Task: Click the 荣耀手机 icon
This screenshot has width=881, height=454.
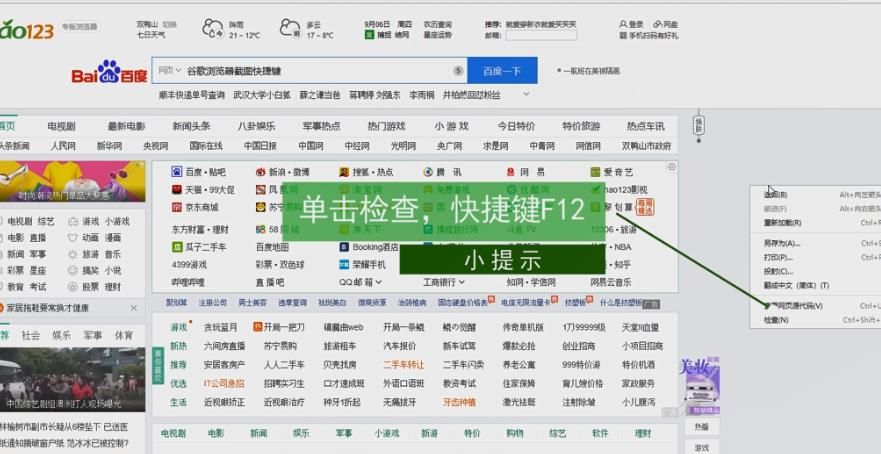Action: [x=344, y=264]
